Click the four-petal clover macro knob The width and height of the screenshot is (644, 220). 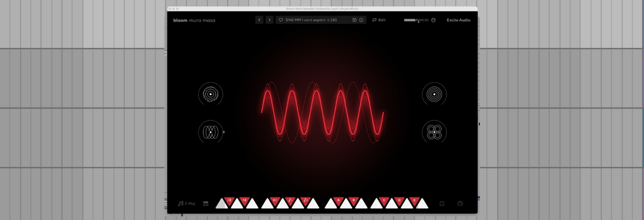click(x=434, y=132)
